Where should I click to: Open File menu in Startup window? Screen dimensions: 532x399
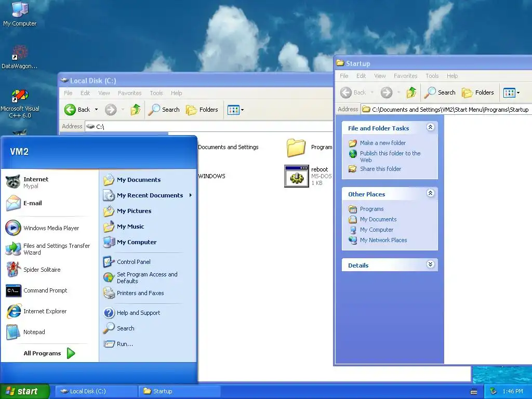(x=344, y=76)
